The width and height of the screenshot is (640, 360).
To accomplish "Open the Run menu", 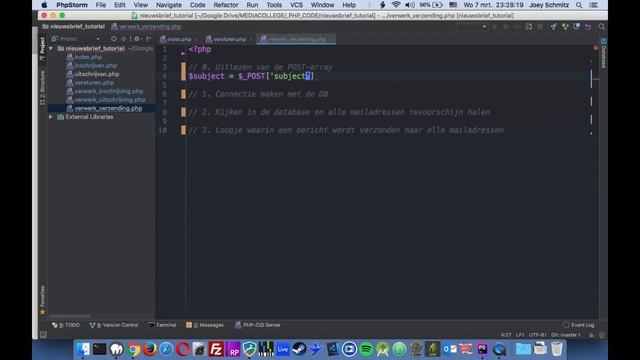I will (x=252, y=5).
